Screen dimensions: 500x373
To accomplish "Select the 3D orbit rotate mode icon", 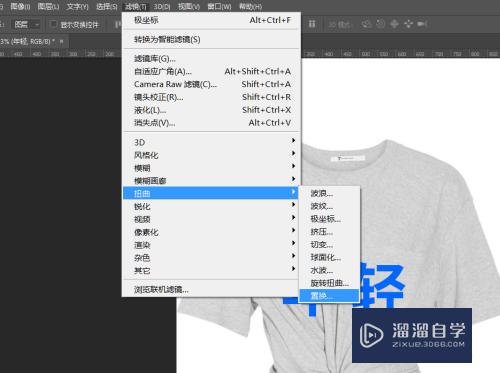I will tap(367, 24).
